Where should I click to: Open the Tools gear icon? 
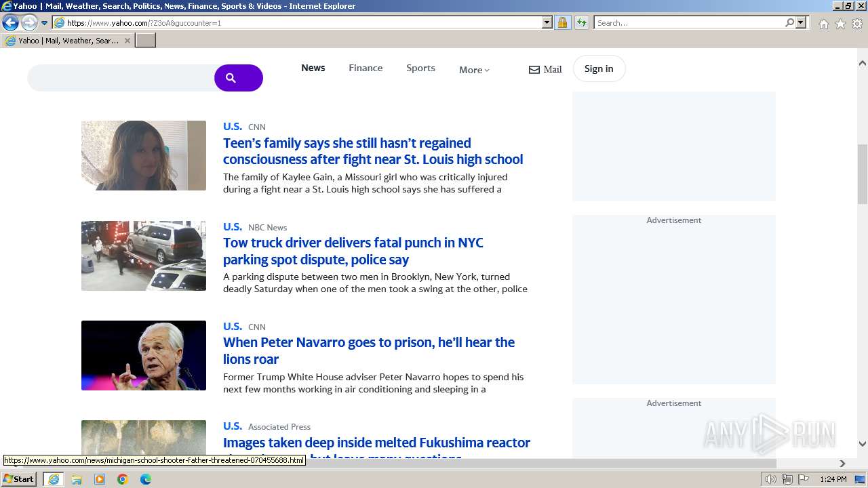[x=857, y=24]
